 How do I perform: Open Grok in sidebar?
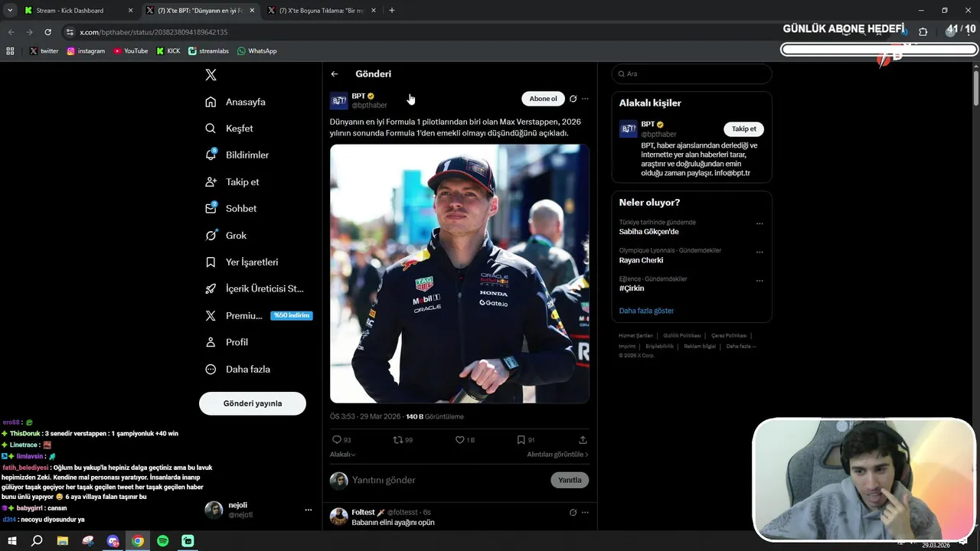[x=226, y=236]
